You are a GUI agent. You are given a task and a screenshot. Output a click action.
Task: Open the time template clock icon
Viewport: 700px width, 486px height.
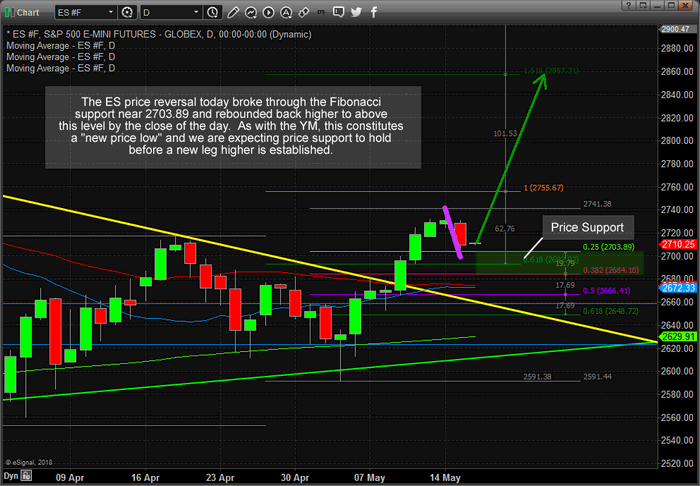212,12
